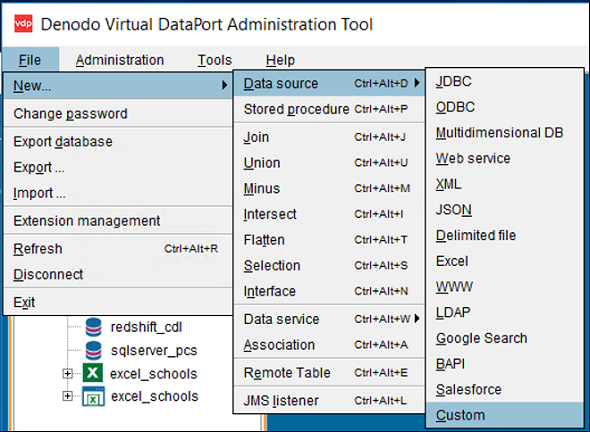Select Export database
Screen dimensions: 590x432
118,141
